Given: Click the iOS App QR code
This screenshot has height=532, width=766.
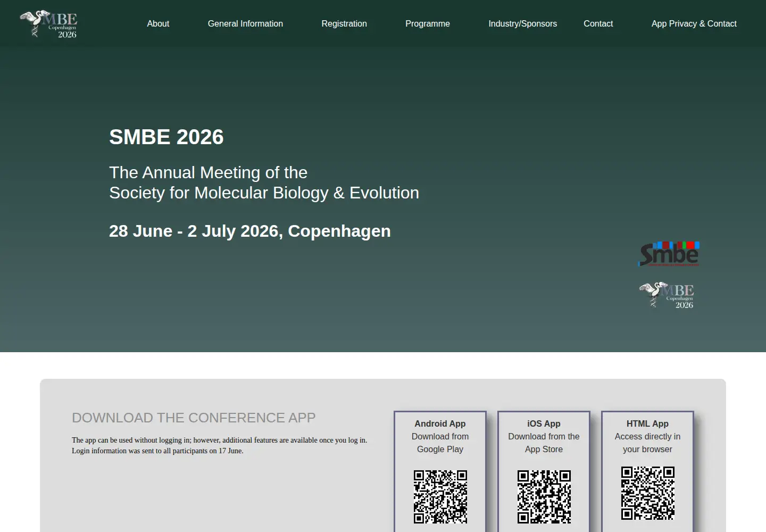Looking at the screenshot, I should [x=544, y=497].
